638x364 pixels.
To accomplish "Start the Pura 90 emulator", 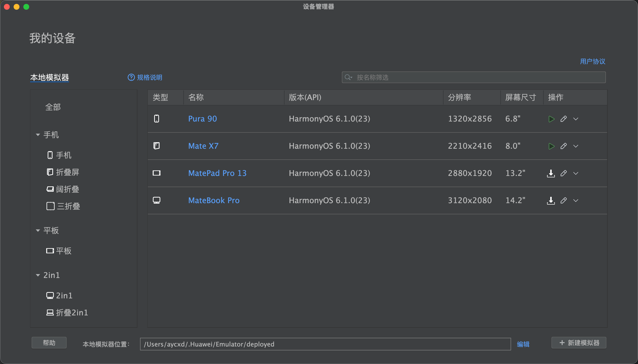I will pos(551,119).
